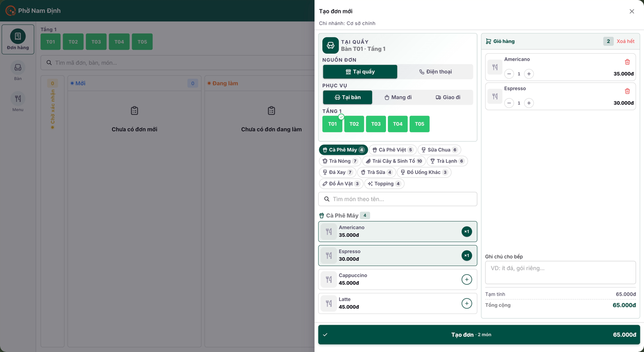Focus the Tìm món theo tên search field
Screen dimensions: 644x352
pos(398,199)
